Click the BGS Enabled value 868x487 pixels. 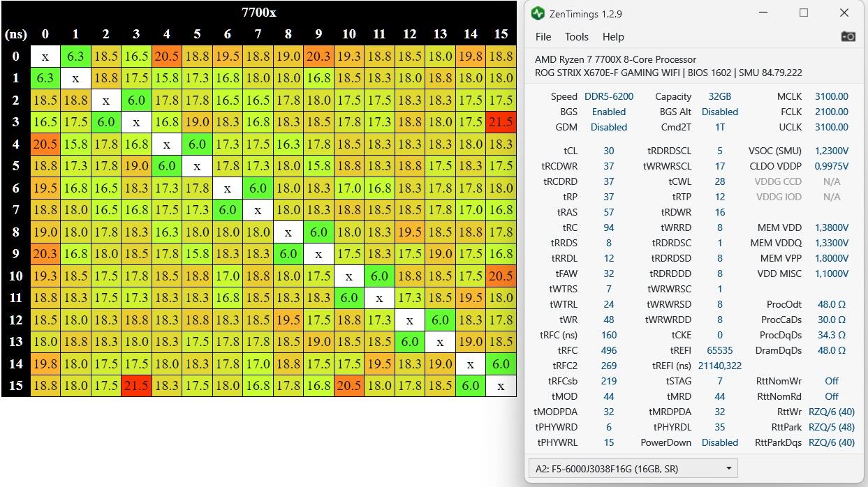[609, 112]
